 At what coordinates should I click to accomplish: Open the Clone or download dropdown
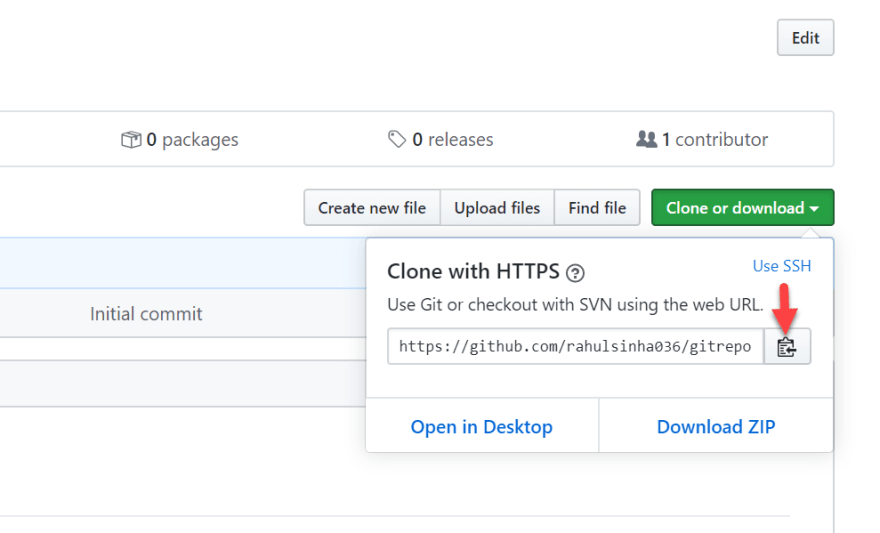(x=742, y=208)
